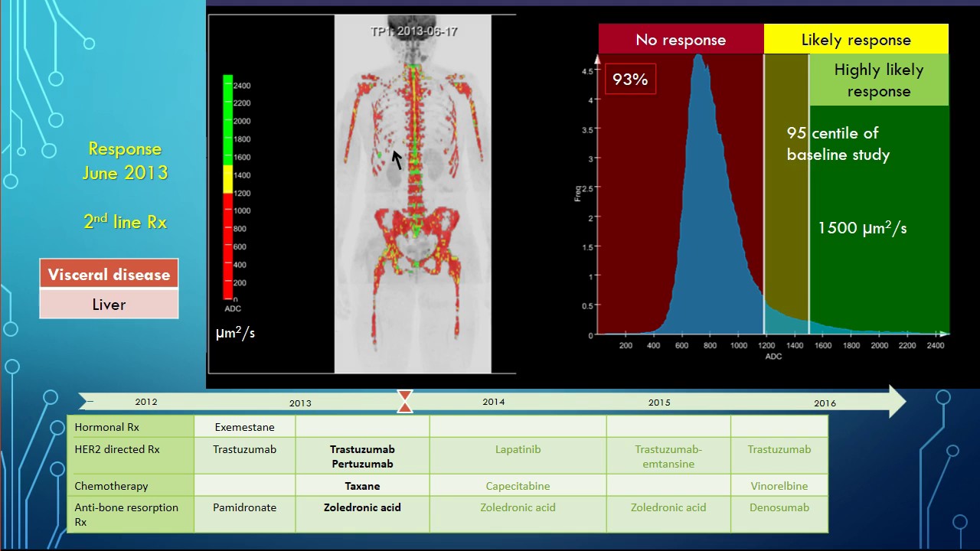
Task: Click year 2014 on the timeline
Action: [x=494, y=402]
